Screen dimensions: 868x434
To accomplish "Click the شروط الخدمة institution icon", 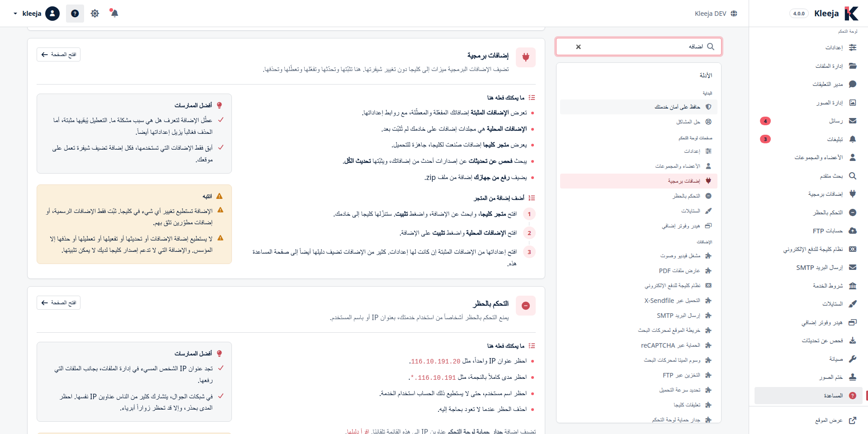I will (853, 286).
